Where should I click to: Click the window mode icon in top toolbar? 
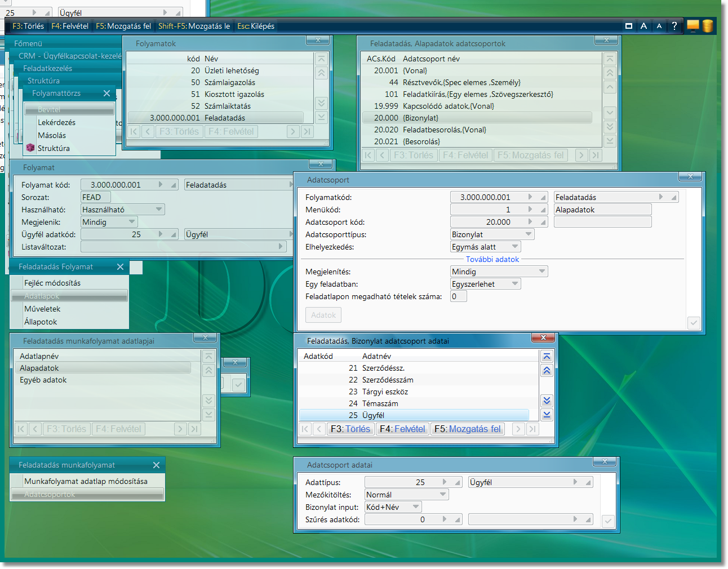(x=629, y=26)
